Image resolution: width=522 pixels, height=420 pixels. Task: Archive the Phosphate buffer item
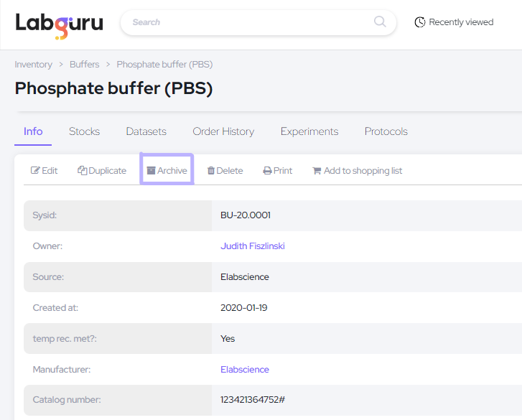point(167,171)
